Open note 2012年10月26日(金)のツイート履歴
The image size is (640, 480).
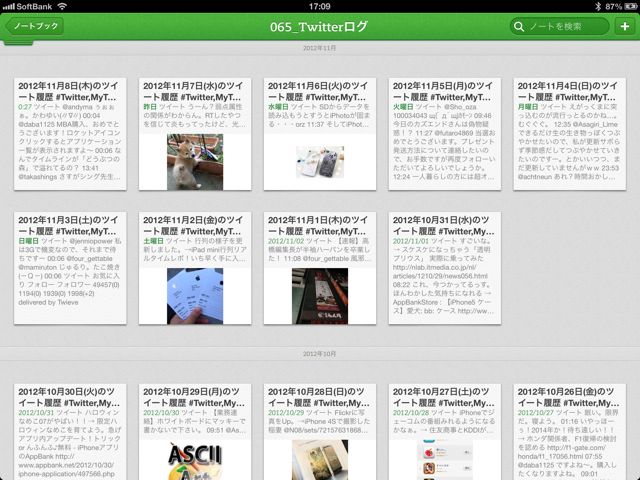coord(570,432)
